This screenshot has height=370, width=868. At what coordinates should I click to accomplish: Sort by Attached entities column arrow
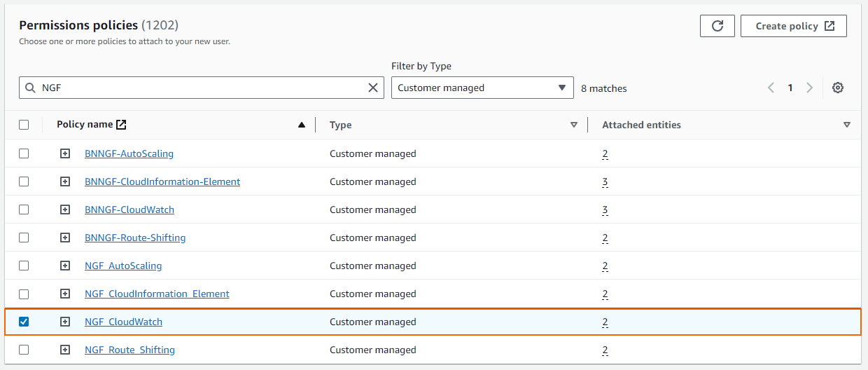tap(847, 125)
